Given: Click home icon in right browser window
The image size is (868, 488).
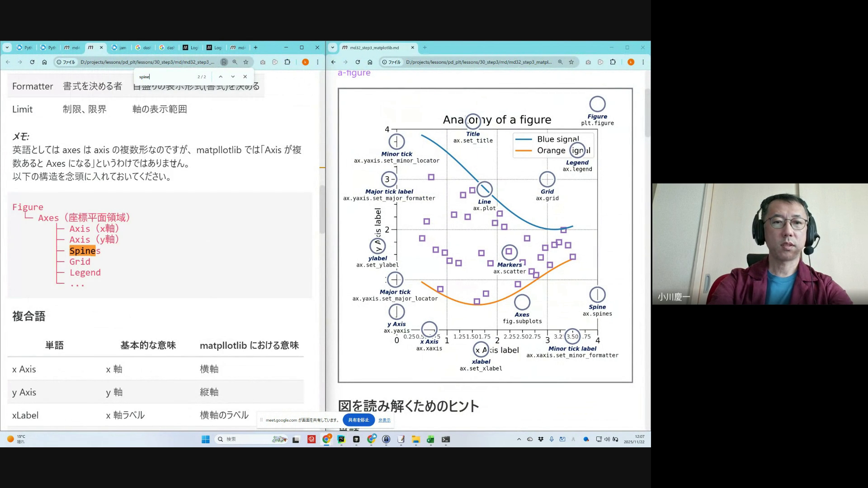Looking at the screenshot, I should (x=370, y=62).
